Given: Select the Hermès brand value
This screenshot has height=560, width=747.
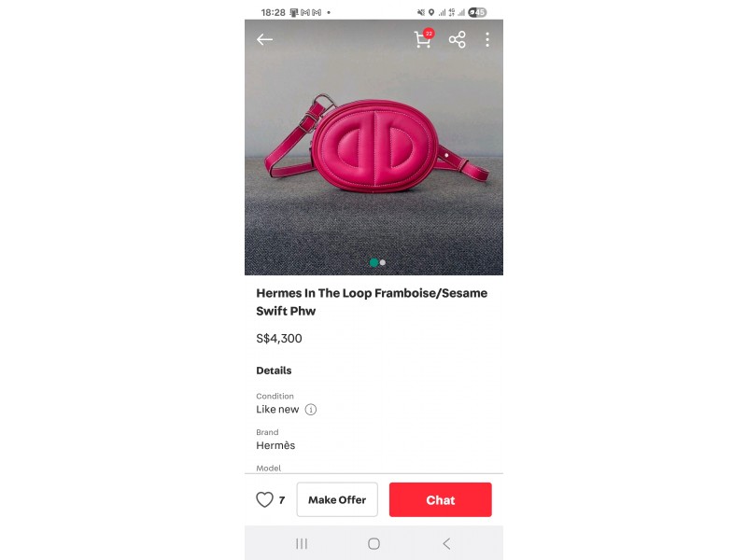Looking at the screenshot, I should click(275, 445).
